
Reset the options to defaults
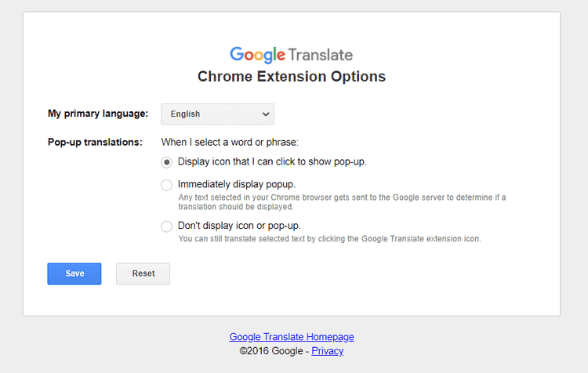click(143, 273)
